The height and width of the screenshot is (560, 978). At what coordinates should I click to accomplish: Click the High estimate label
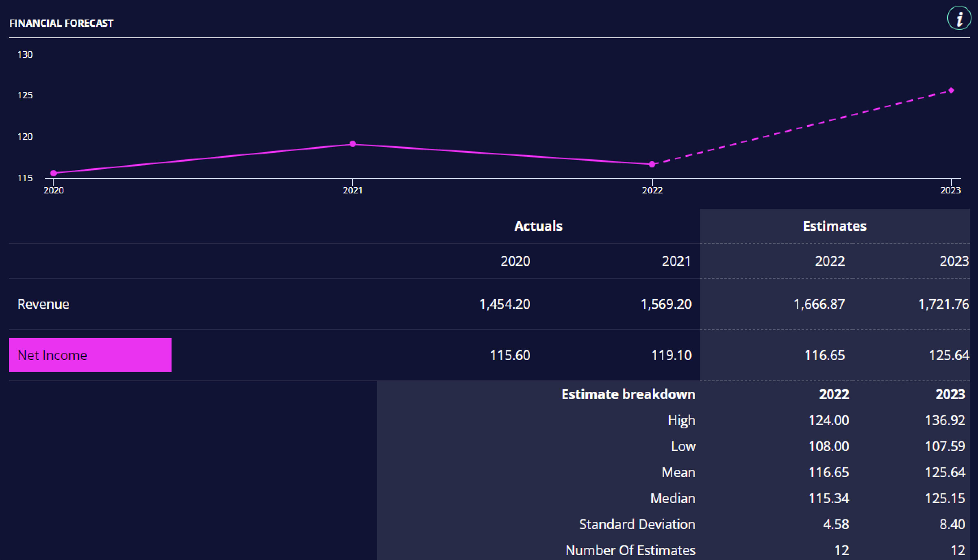point(681,420)
